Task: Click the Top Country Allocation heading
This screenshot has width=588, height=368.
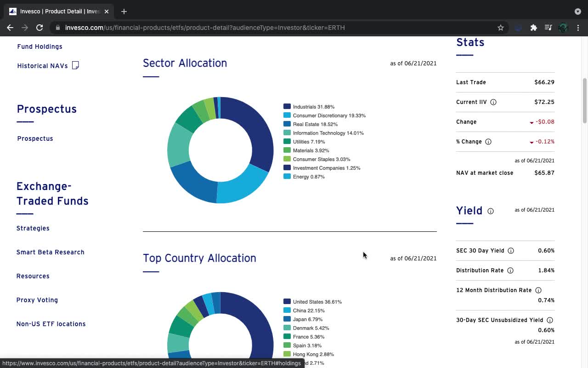Action: click(x=199, y=258)
